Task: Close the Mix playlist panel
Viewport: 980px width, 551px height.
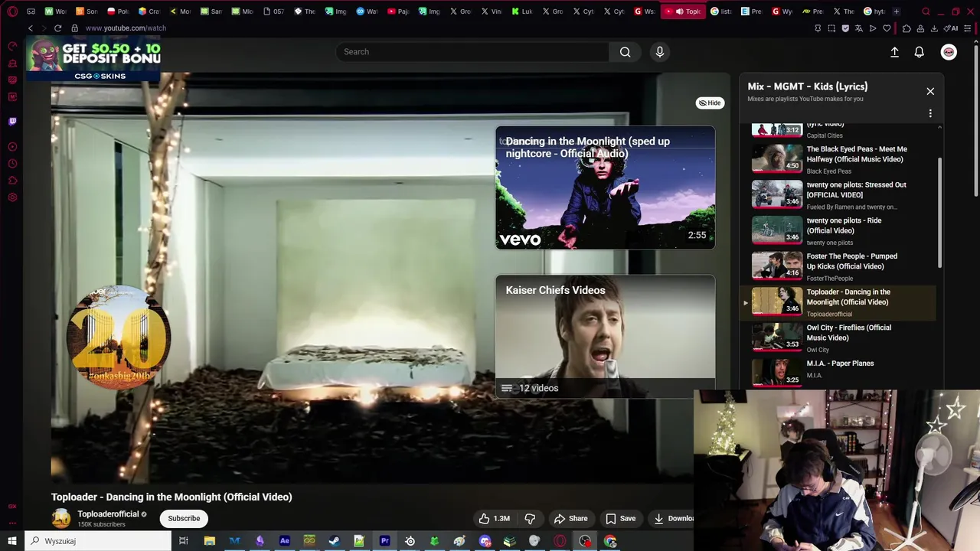Action: 930,91
